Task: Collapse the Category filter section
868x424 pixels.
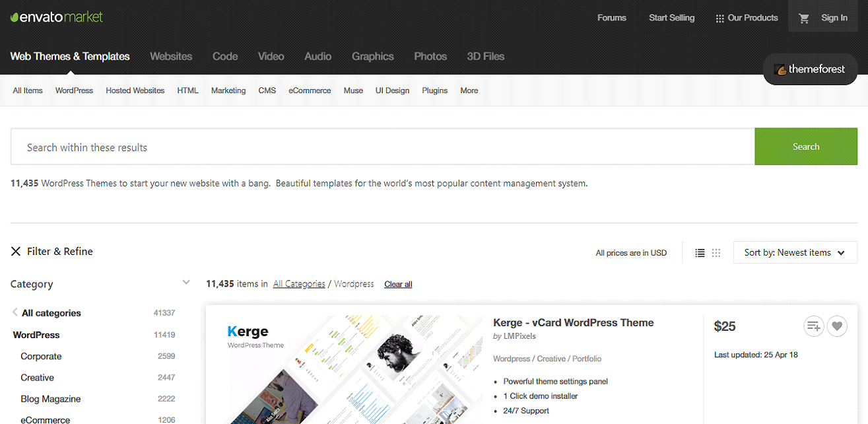Action: pyautogui.click(x=186, y=283)
